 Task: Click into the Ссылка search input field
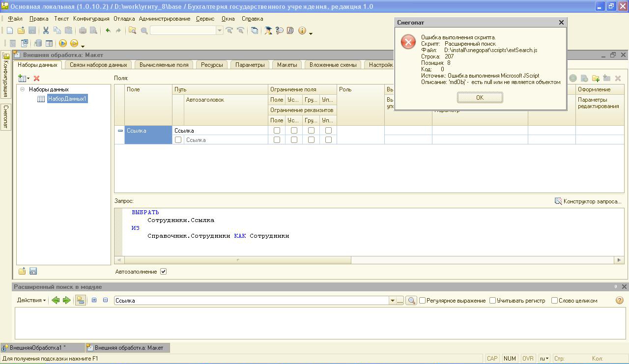point(251,300)
